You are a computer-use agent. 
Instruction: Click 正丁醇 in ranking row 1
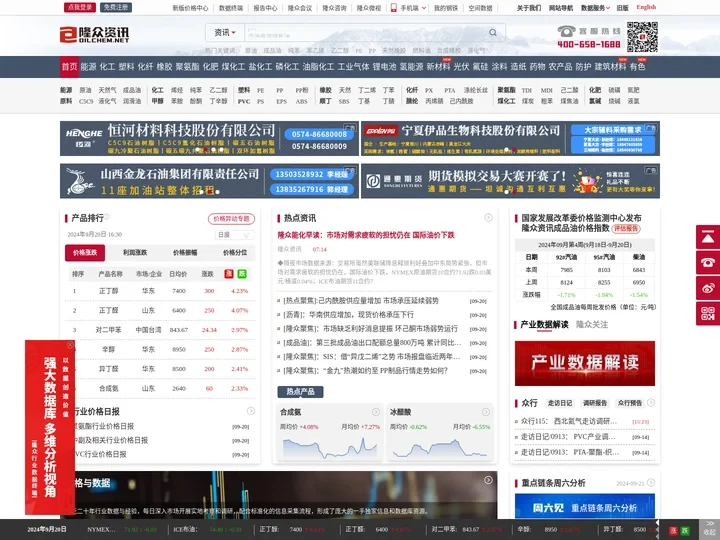109,291
